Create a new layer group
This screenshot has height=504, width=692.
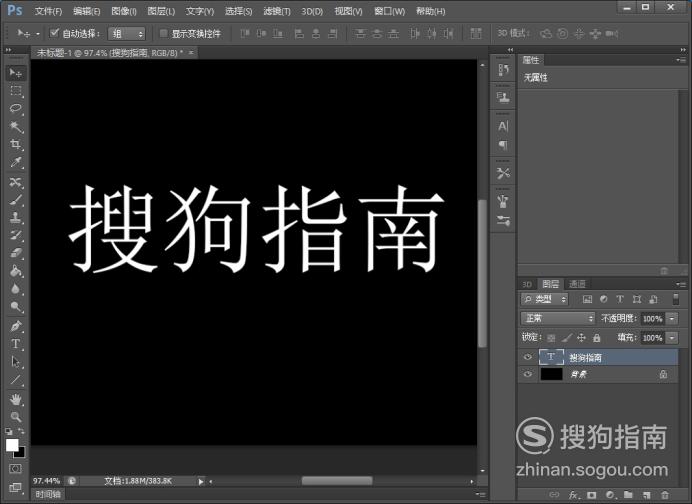point(628,495)
